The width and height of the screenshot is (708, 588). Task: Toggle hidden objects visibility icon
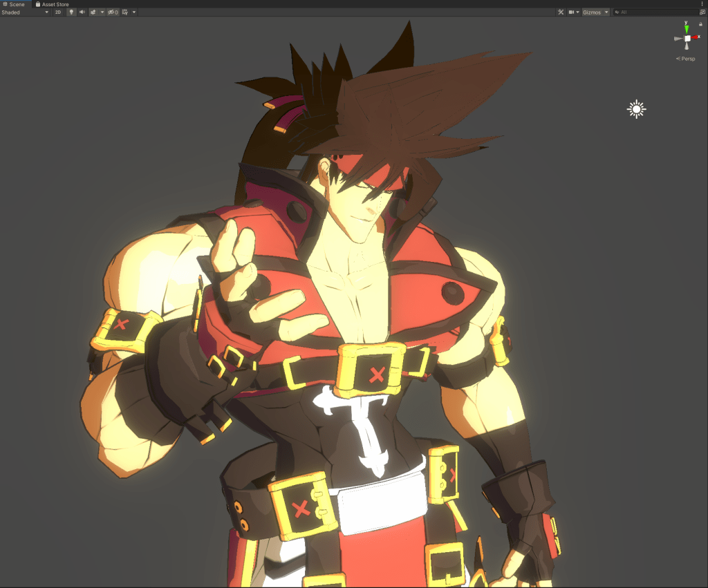[x=112, y=12]
